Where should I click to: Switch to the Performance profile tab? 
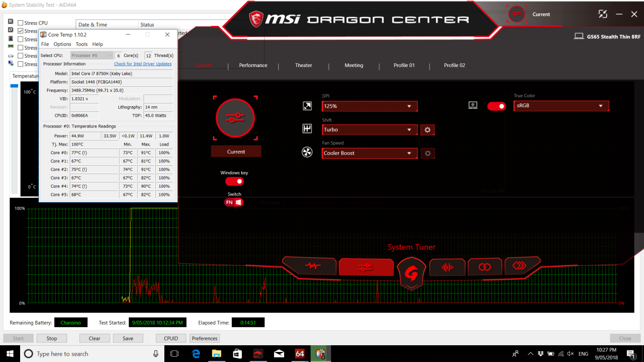click(253, 65)
